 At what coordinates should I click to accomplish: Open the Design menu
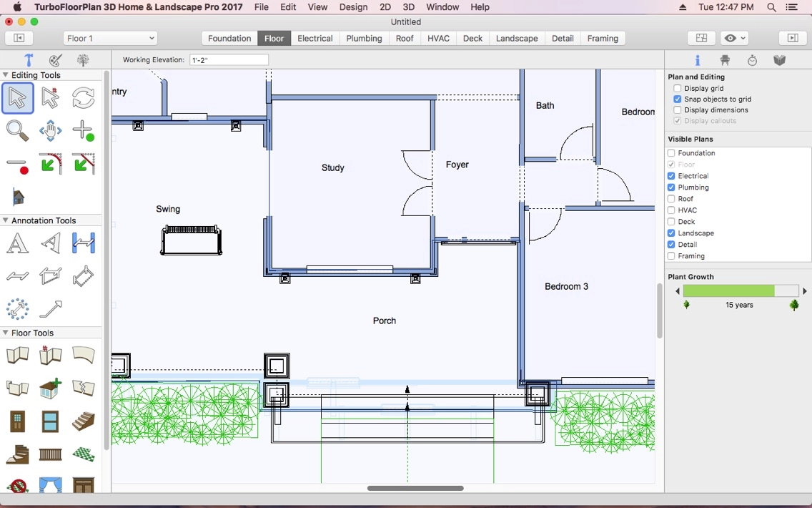point(353,7)
